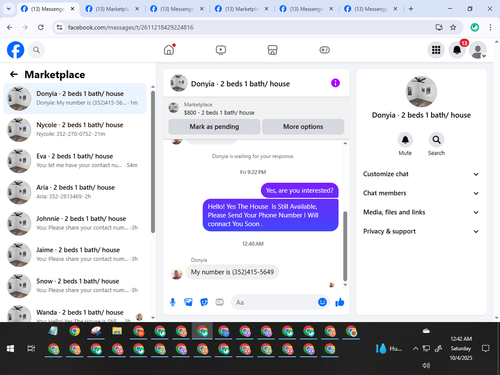Click message 'Yes, are you interested?'

coord(299,190)
